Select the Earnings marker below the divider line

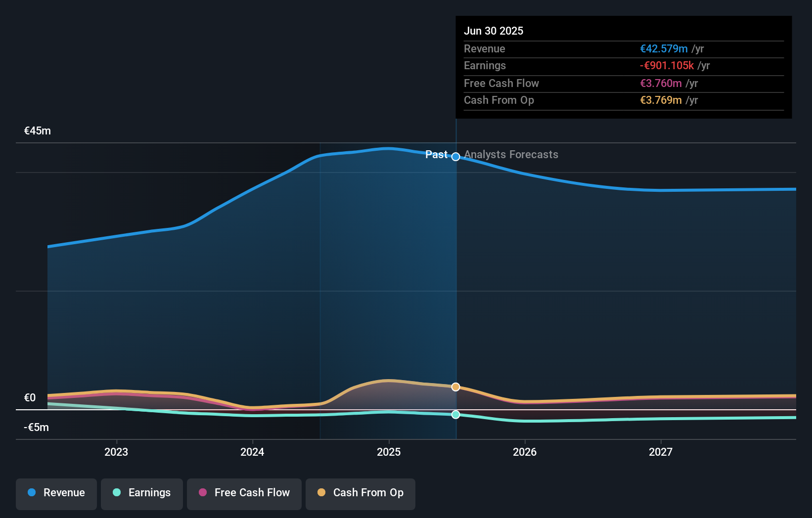[x=455, y=415]
